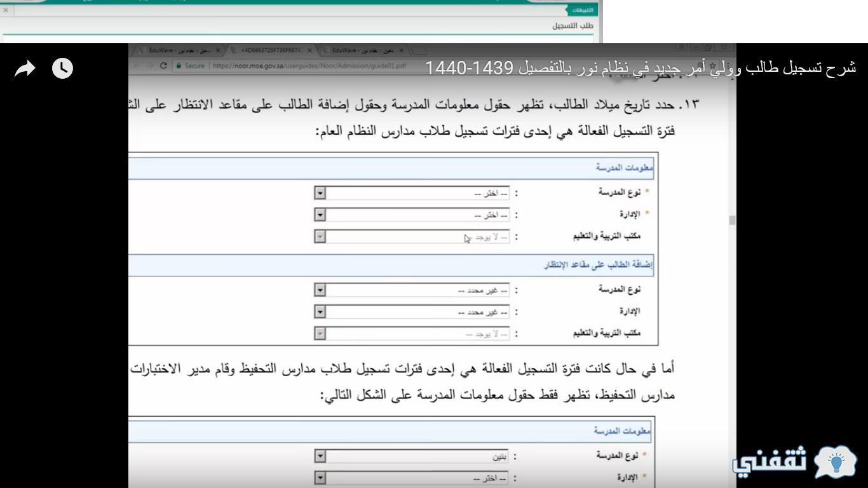
Task: Close the first EduWave browser tab
Action: (x=218, y=51)
